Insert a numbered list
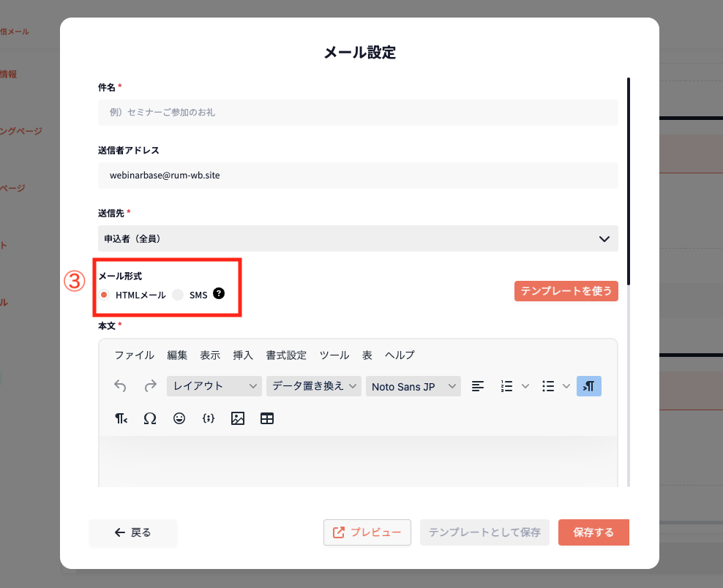723x588 pixels. [506, 386]
